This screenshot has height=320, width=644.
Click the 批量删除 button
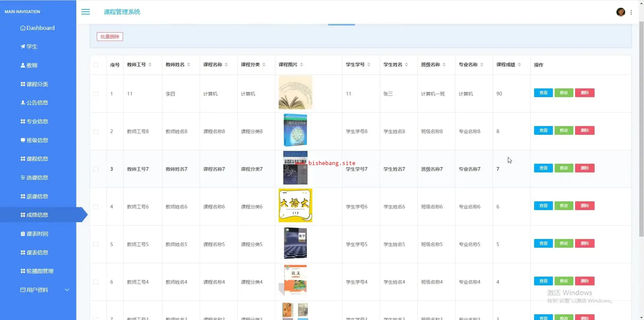pyautogui.click(x=110, y=37)
